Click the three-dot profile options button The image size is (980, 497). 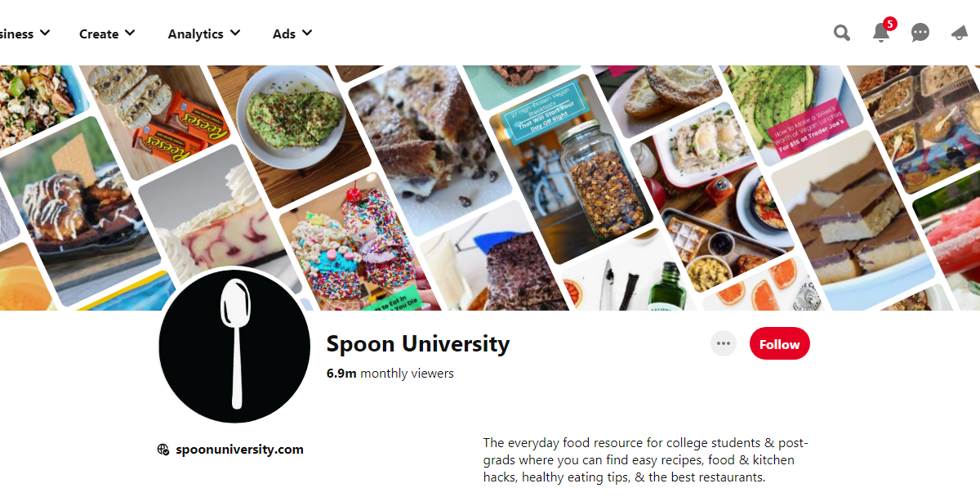coord(723,344)
